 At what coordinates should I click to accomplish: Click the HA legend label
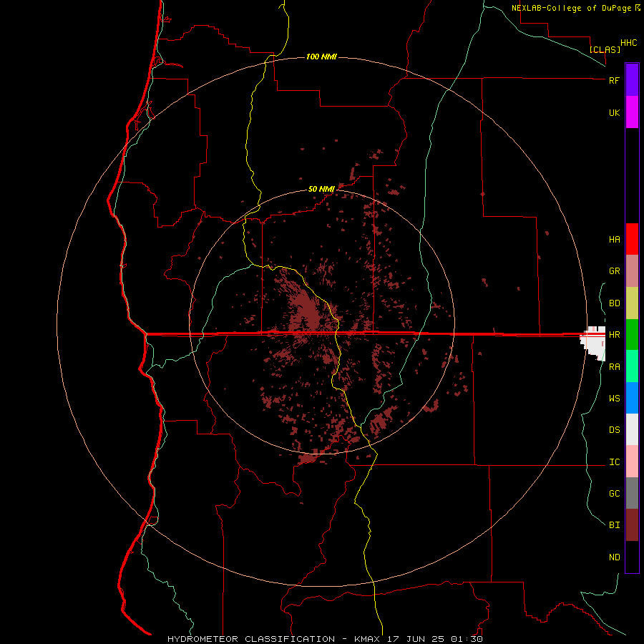(x=614, y=240)
